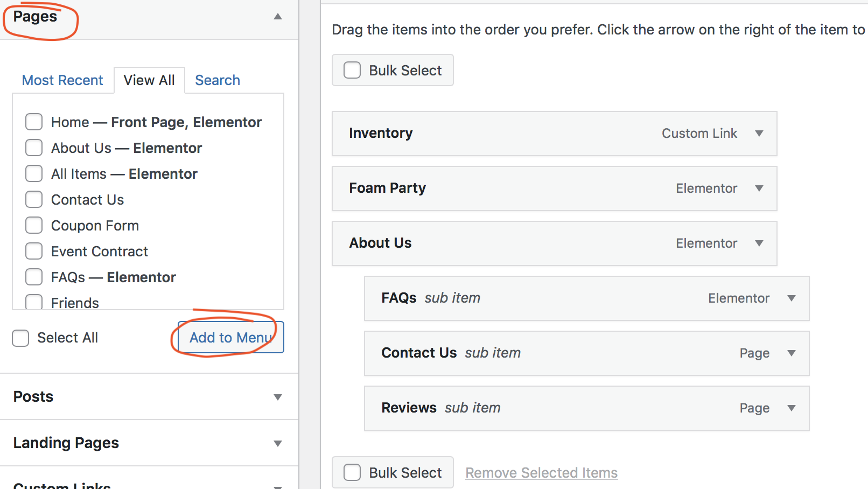This screenshot has width=868, height=489.
Task: Click Remove Selected Items link
Action: tap(541, 473)
